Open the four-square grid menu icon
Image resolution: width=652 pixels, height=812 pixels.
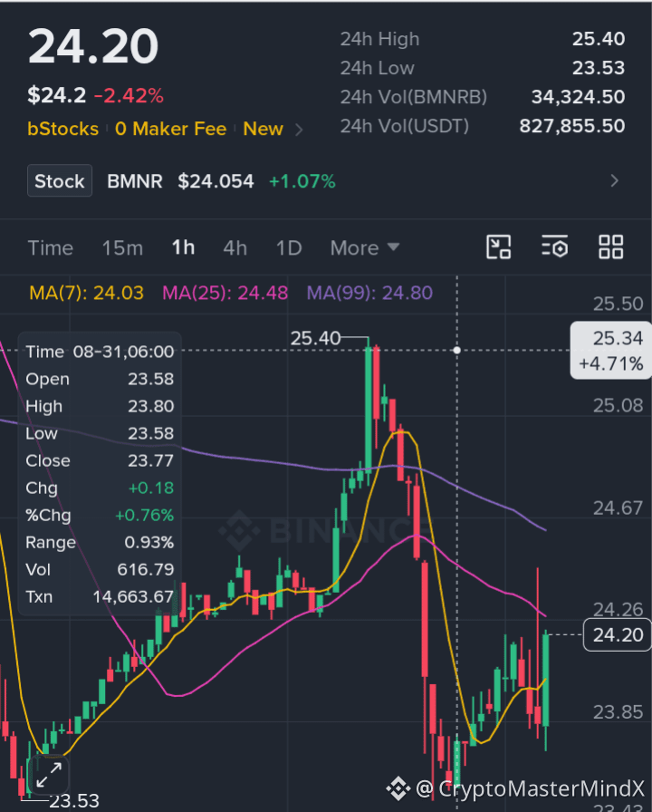point(610,247)
